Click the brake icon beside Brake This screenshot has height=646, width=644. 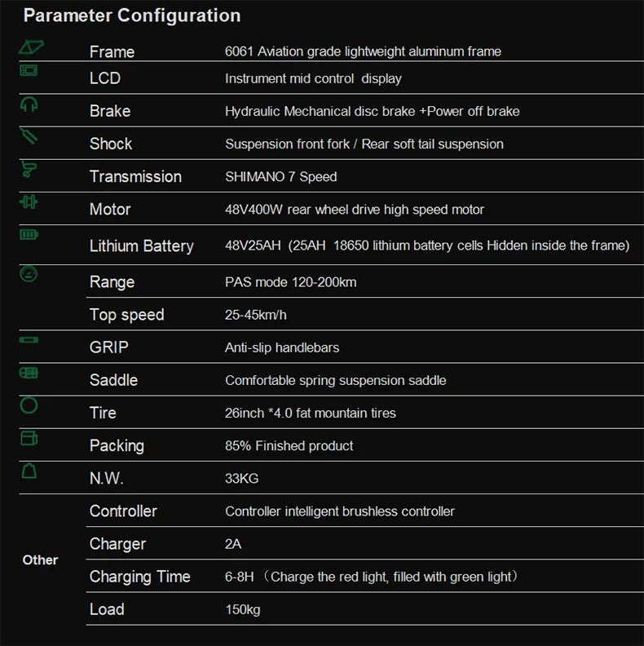[29, 104]
